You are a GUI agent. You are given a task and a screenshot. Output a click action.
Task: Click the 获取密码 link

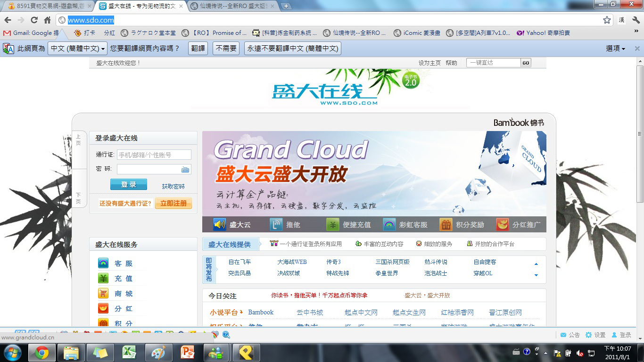173,187
